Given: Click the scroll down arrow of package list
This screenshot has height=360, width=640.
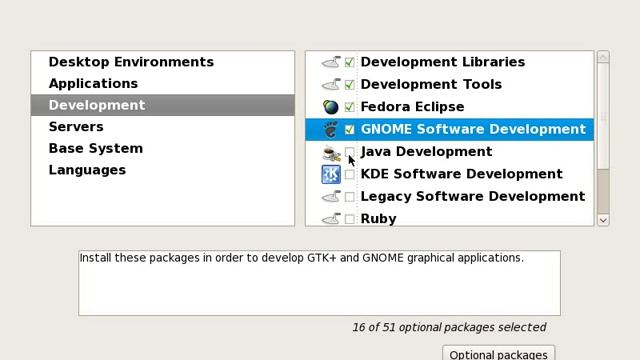Looking at the screenshot, I should point(603,220).
